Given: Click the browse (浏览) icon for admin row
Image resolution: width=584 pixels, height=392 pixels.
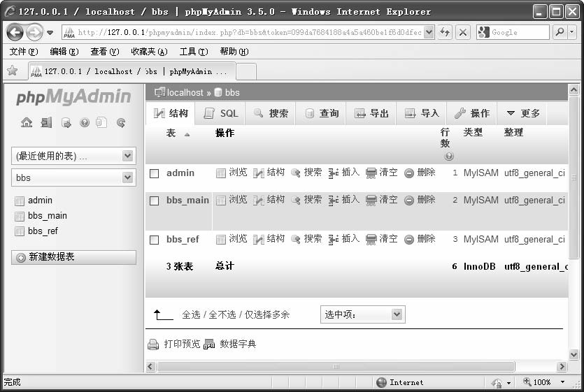Looking at the screenshot, I should (x=221, y=173).
